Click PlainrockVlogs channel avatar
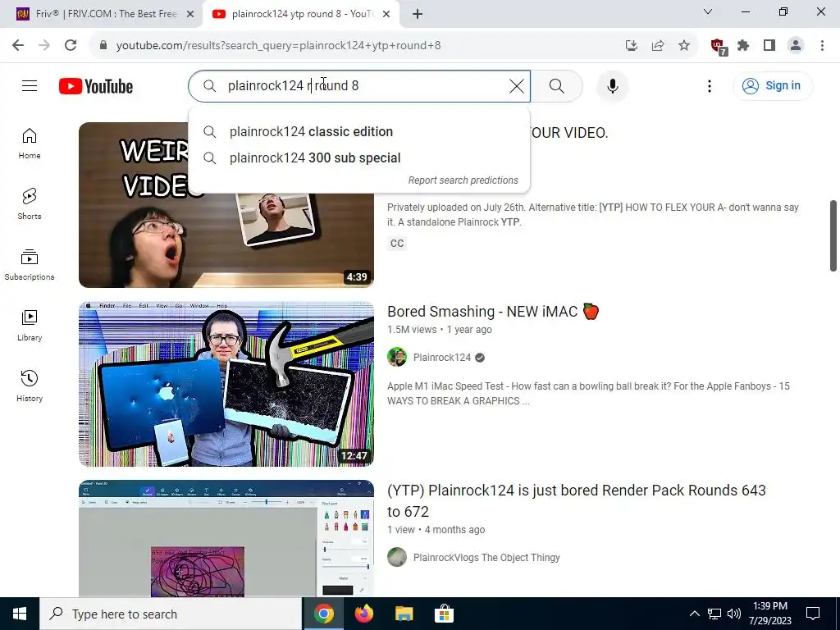Viewport: 840px width, 630px height. [x=397, y=557]
